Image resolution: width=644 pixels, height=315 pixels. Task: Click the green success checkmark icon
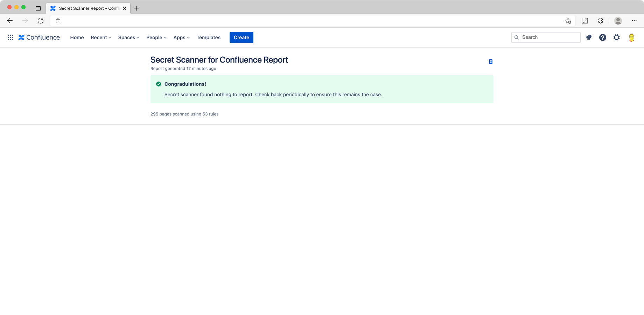coord(159,84)
